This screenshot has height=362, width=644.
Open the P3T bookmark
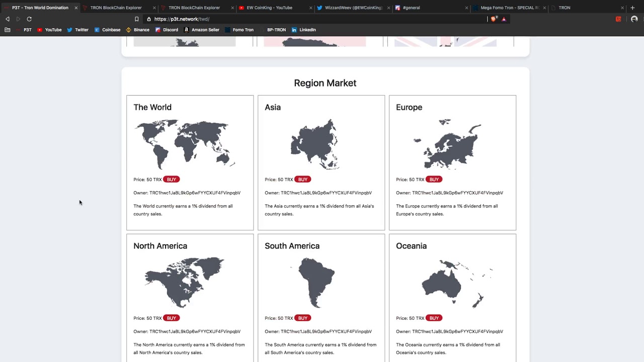[24, 30]
